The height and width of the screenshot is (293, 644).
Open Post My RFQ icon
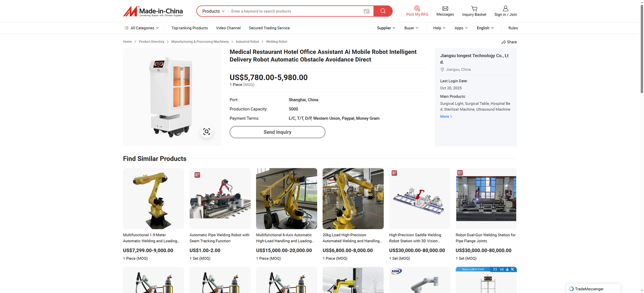pyautogui.click(x=417, y=8)
